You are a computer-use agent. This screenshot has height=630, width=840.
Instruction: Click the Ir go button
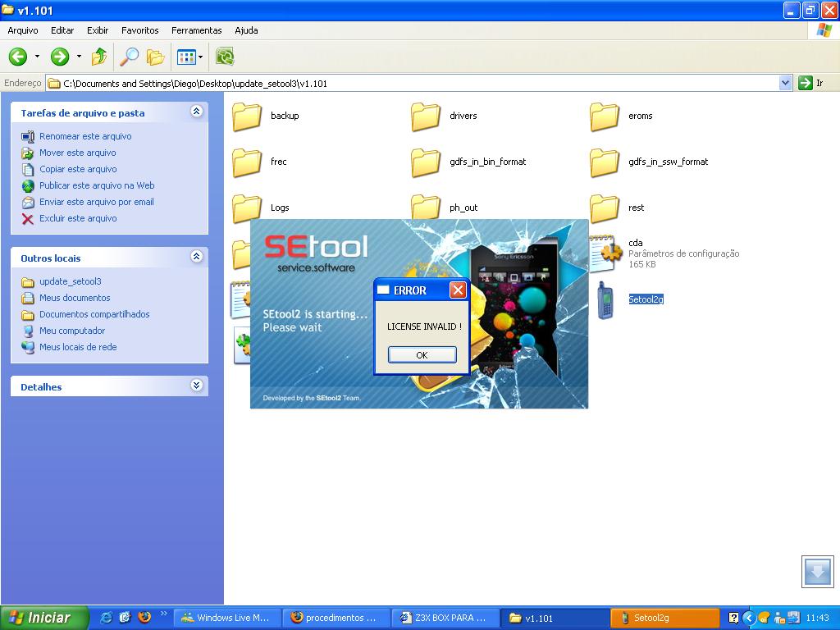coord(811,83)
